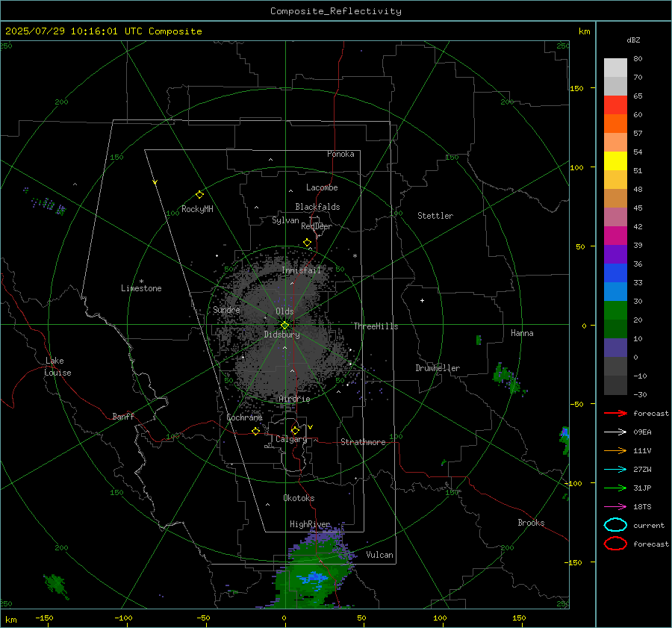Click the Brooks city label
672x628 pixels.
click(531, 523)
